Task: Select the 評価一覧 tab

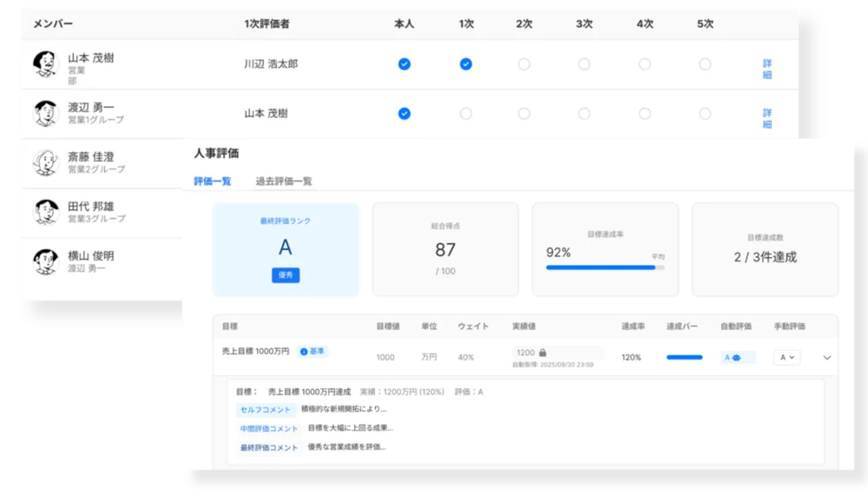Action: (212, 182)
